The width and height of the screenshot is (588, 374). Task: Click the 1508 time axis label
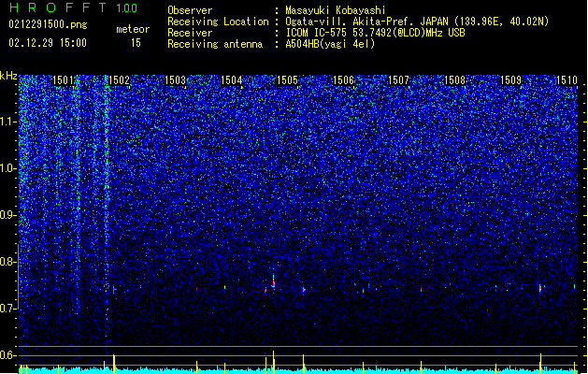[x=454, y=80]
